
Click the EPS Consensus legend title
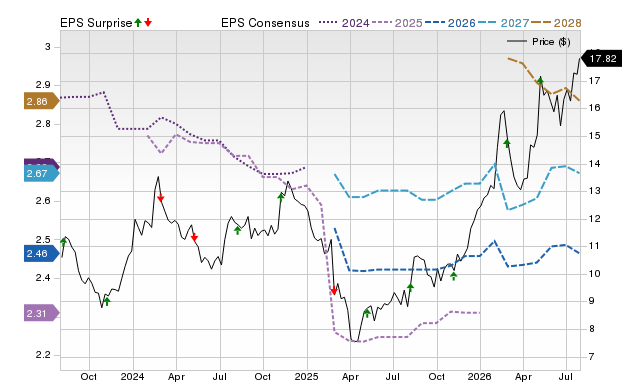265,23
